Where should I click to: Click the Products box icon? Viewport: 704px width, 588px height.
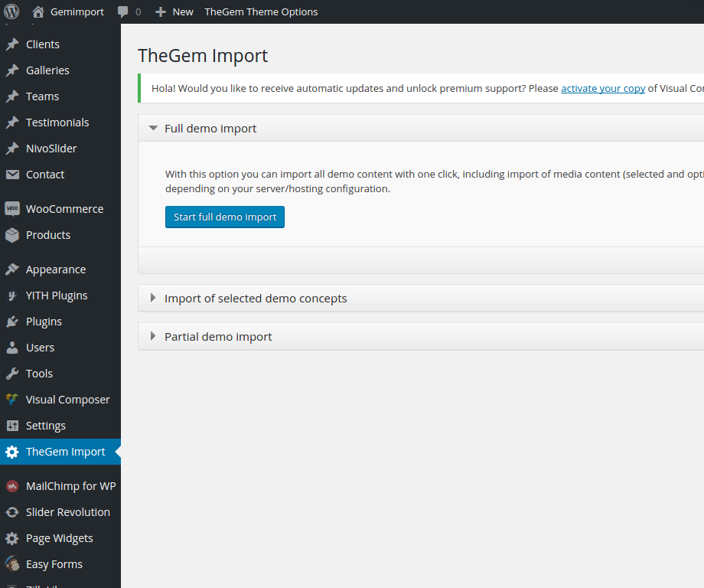pos(11,235)
